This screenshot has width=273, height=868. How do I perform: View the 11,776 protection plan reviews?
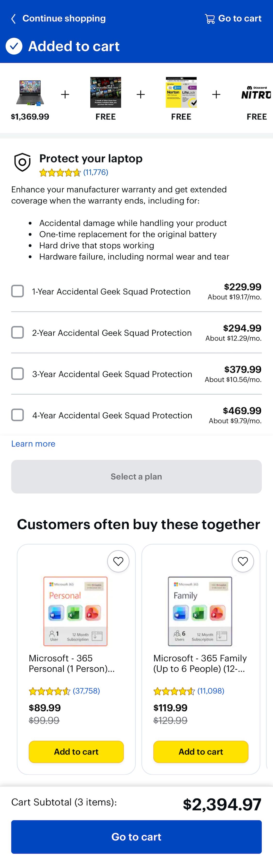click(95, 172)
